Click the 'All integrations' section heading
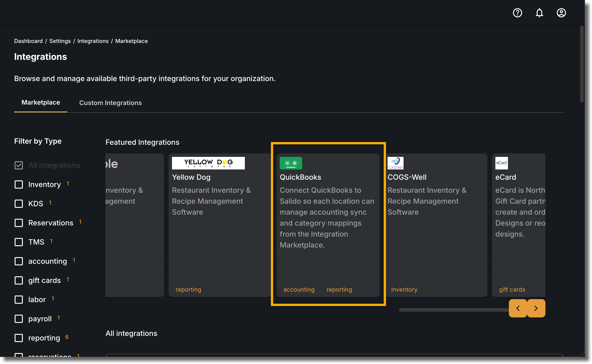 [131, 333]
